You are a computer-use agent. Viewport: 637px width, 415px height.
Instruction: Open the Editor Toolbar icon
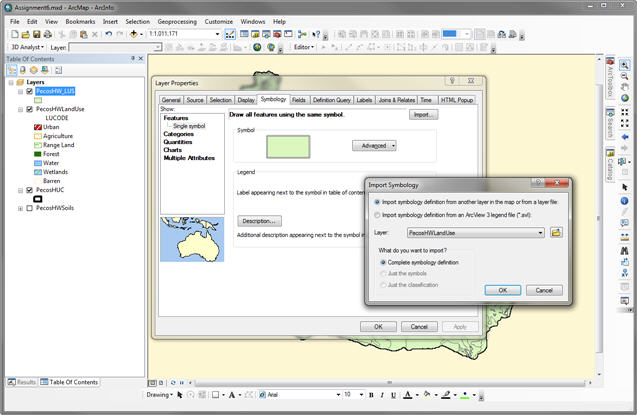click(x=230, y=34)
